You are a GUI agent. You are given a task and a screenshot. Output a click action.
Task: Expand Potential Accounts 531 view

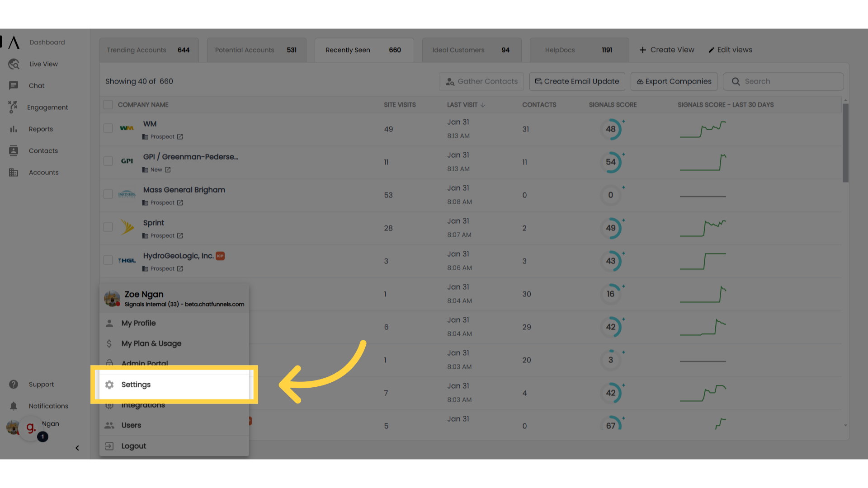point(256,49)
